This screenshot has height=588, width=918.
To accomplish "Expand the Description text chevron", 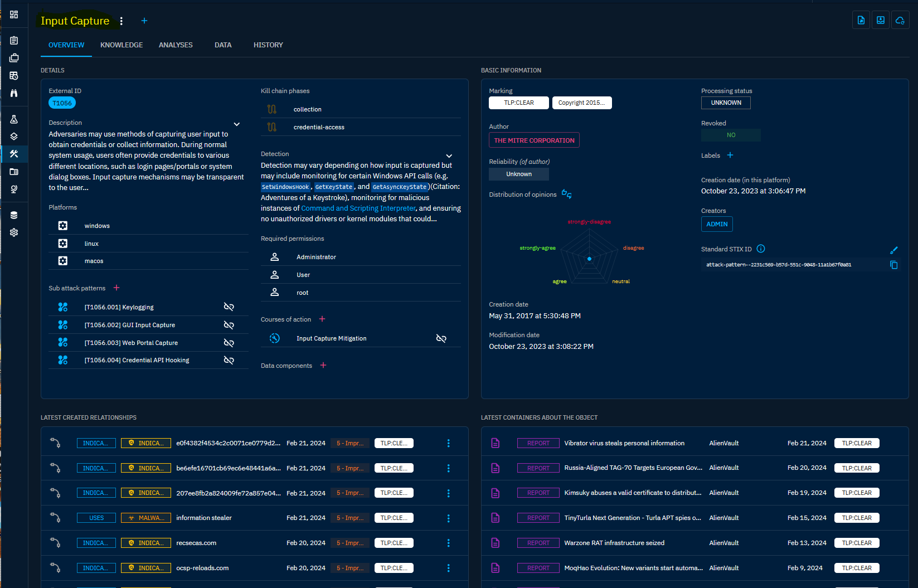I will [x=237, y=124].
